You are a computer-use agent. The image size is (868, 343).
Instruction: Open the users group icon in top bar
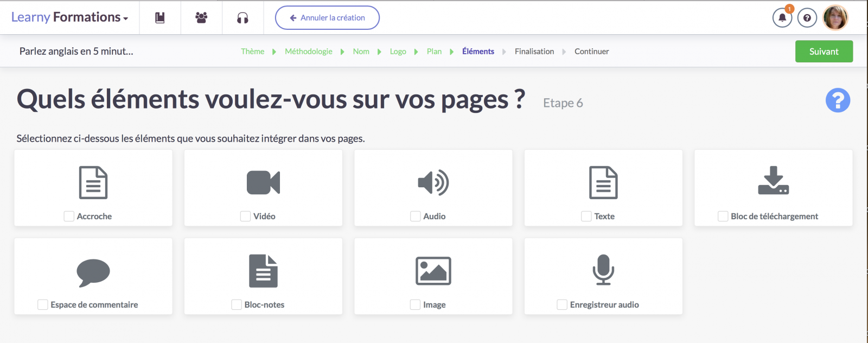(x=201, y=18)
